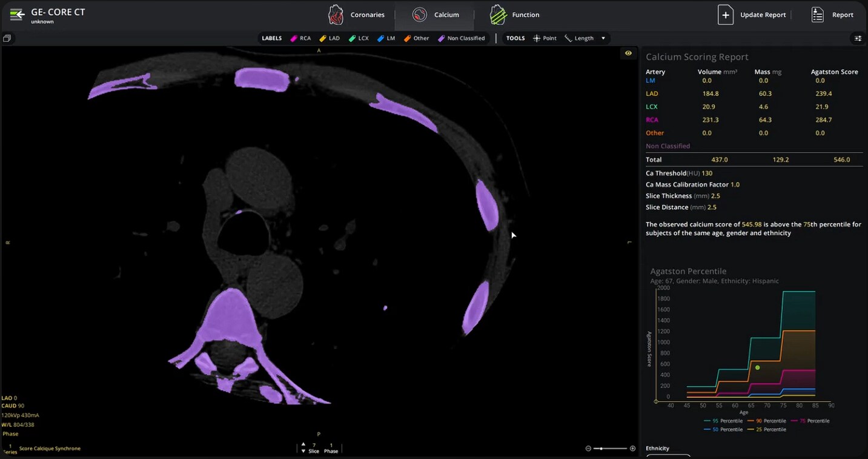Toggle overlay visibility eye icon
The image size is (868, 459).
[x=628, y=53]
